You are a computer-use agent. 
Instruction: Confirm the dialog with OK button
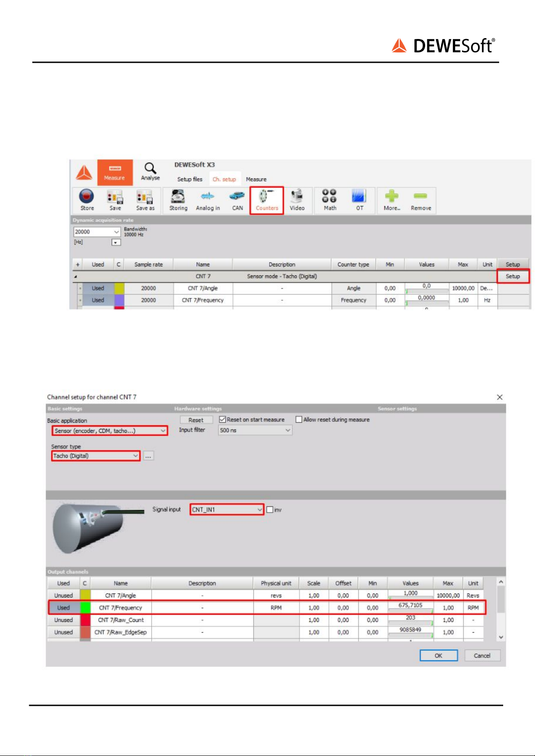pos(439,656)
